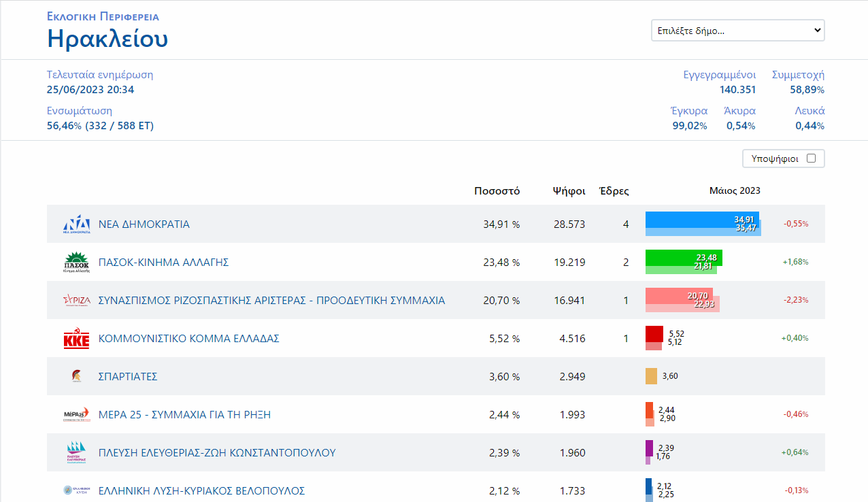
Task: Click the Ποσοστό column header
Action: (x=497, y=191)
